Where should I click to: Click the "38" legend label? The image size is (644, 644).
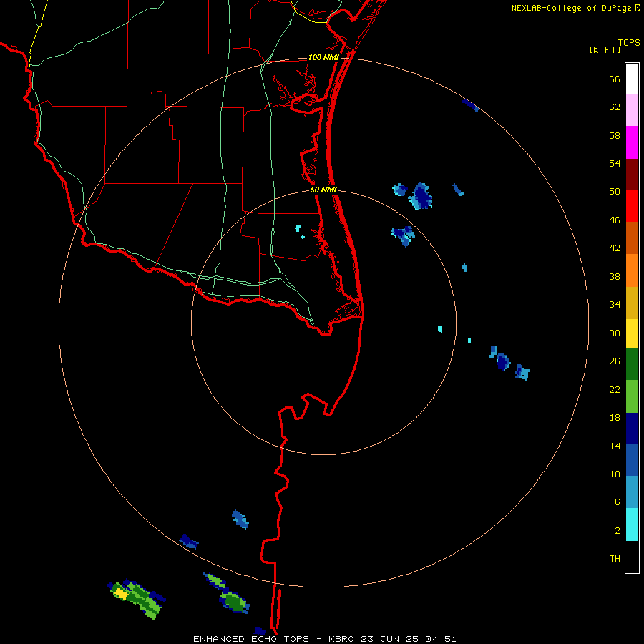tap(615, 276)
